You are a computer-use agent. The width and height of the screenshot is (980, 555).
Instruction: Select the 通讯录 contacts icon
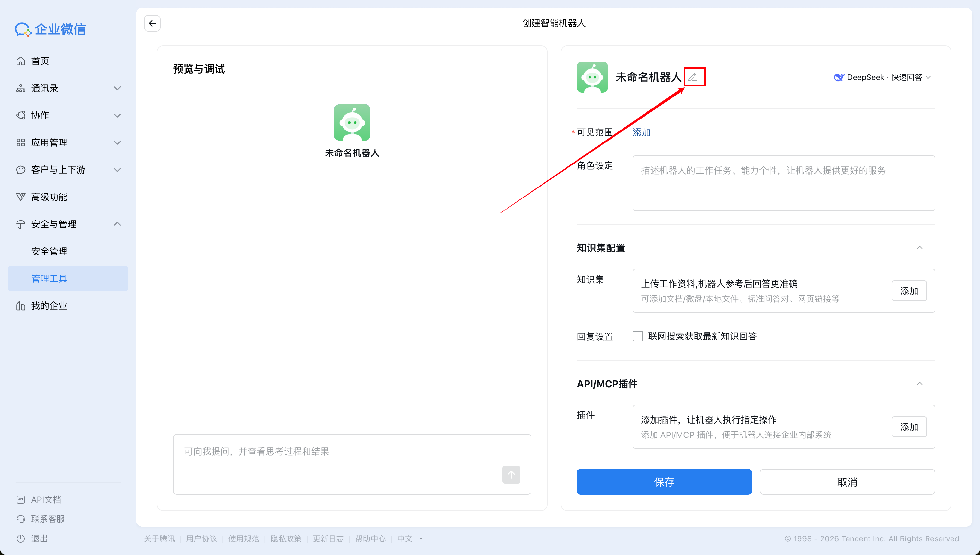pos(21,88)
